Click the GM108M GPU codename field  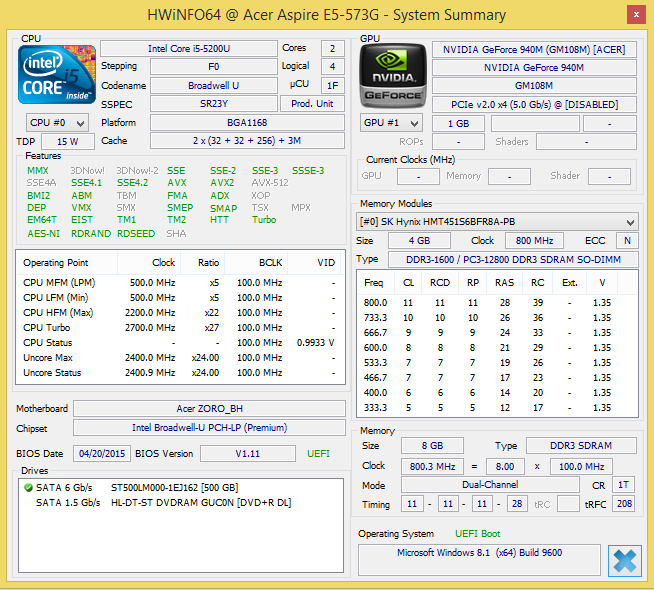coord(534,85)
